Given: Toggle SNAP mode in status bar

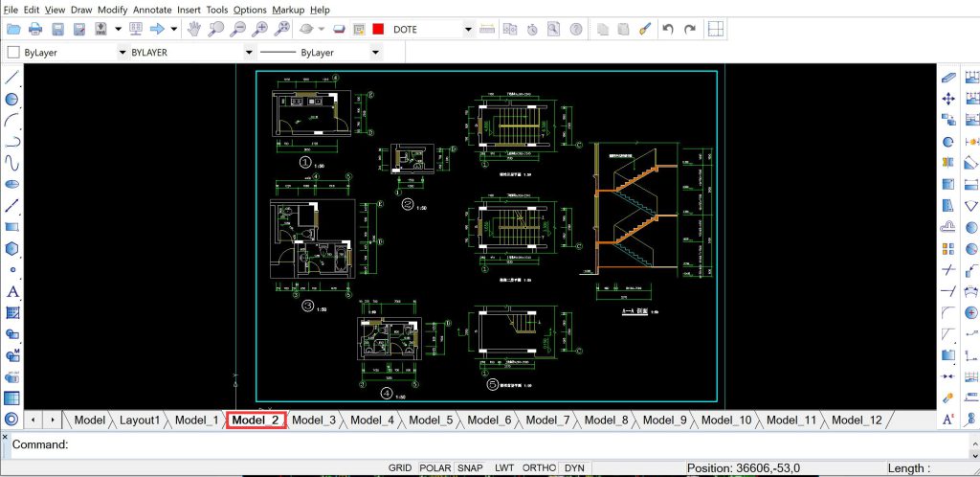Looking at the screenshot, I should pos(469,467).
